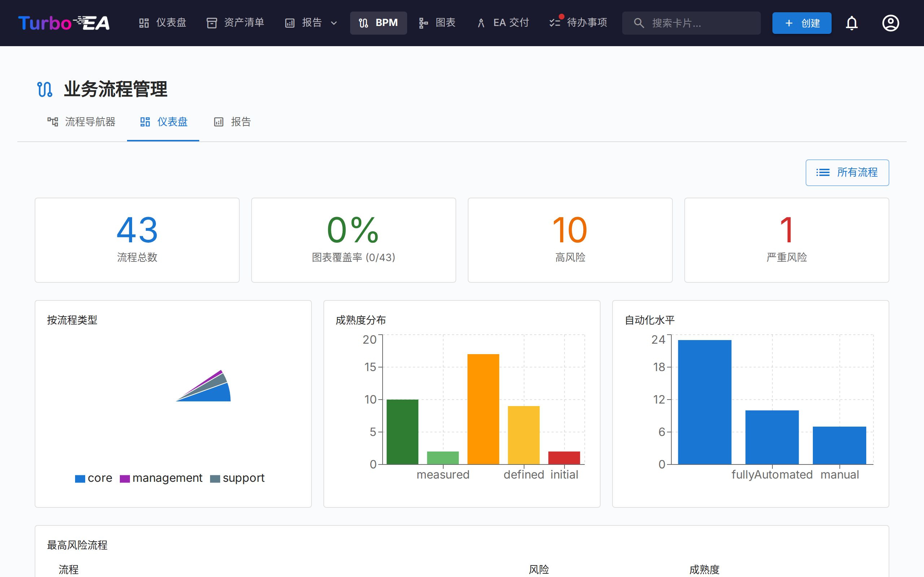点击右上角用户账户图标
This screenshot has width=924, height=577.
[x=890, y=23]
